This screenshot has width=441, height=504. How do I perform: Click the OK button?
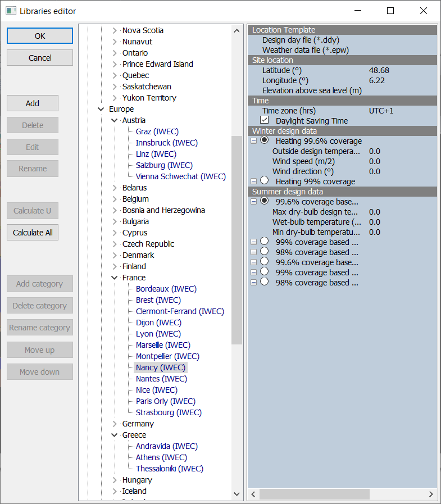[x=40, y=36]
